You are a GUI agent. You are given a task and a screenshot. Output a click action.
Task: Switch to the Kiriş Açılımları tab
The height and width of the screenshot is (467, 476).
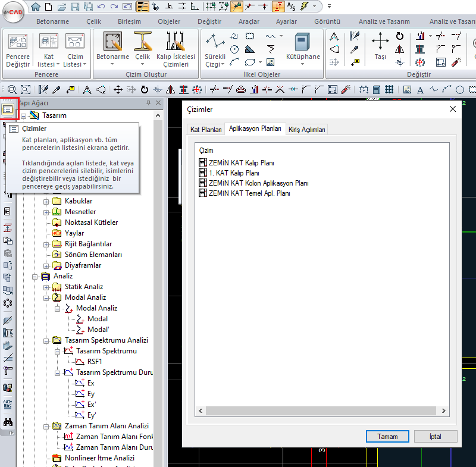(306, 130)
